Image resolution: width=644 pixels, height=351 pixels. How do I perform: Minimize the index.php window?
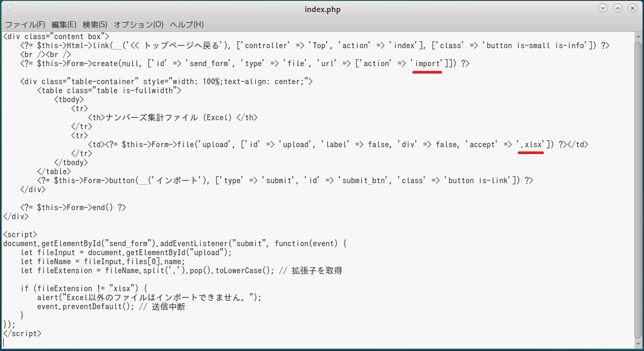point(603,8)
